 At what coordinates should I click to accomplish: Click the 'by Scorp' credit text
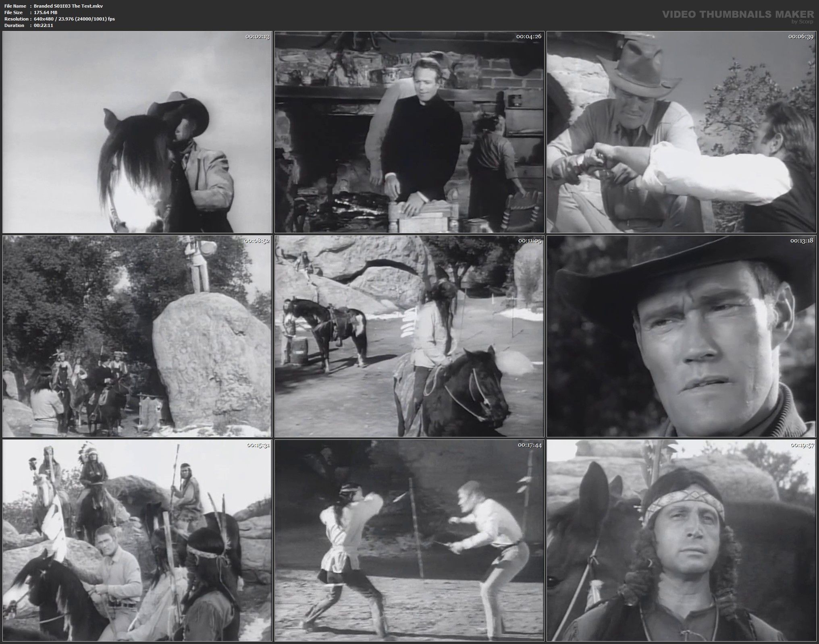(802, 22)
